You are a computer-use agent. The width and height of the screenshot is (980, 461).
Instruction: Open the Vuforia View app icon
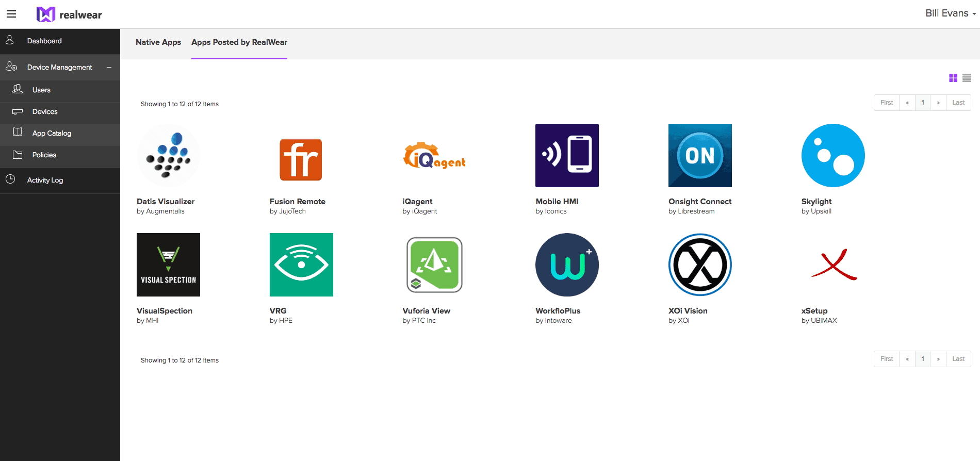click(434, 265)
